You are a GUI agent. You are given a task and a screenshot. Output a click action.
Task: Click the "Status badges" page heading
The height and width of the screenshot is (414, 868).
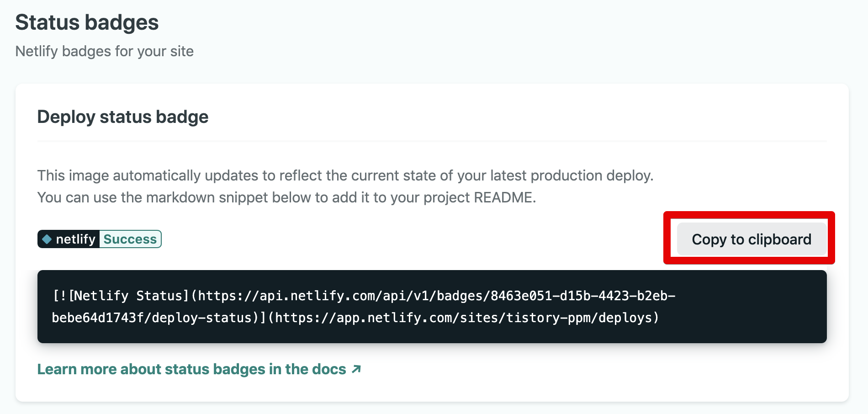[x=87, y=22]
